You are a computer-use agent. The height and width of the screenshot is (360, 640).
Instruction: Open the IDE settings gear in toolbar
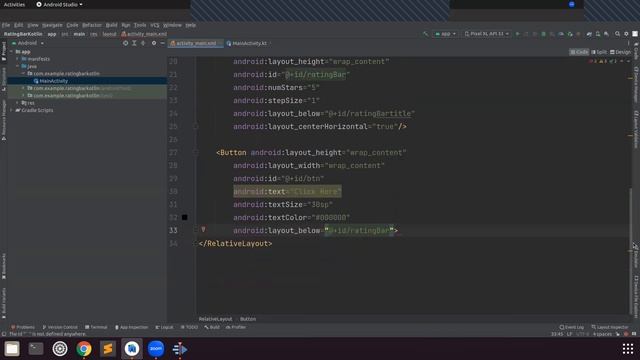tap(626, 34)
